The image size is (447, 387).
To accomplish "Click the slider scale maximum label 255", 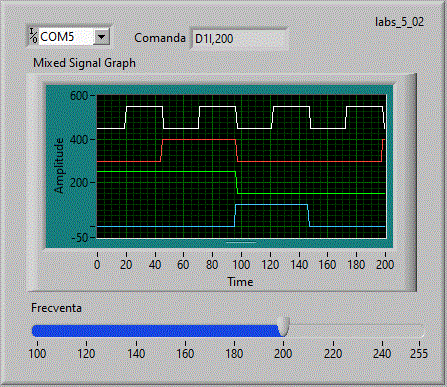I will coord(419,354).
